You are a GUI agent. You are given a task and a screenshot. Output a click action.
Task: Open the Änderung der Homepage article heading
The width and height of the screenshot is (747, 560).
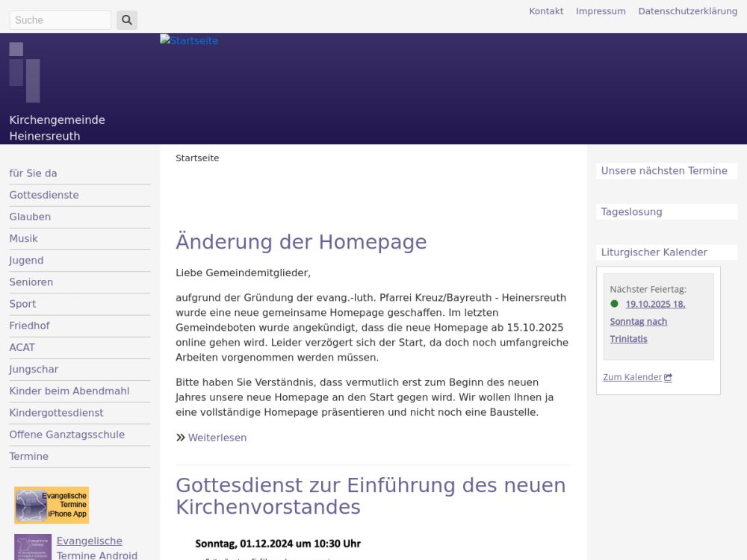301,242
